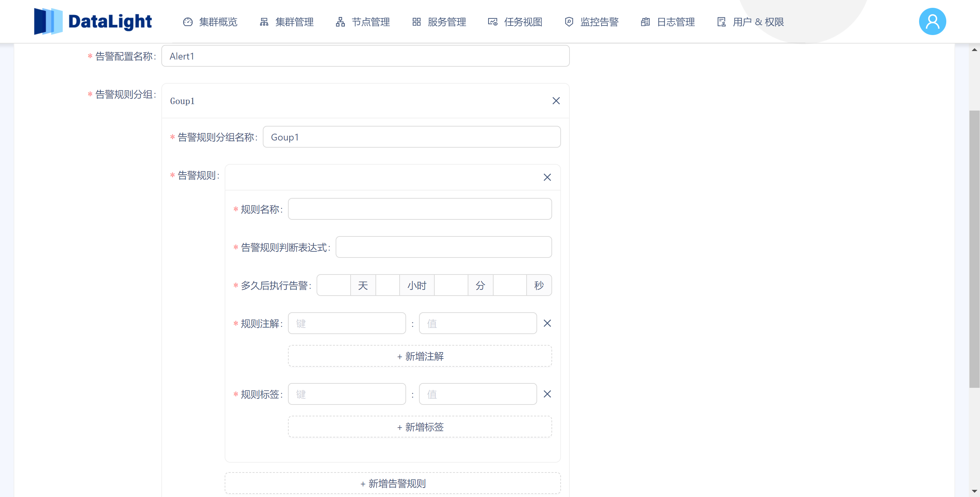Click the + 新增标签 button
The width and height of the screenshot is (980, 497).
[420, 427]
